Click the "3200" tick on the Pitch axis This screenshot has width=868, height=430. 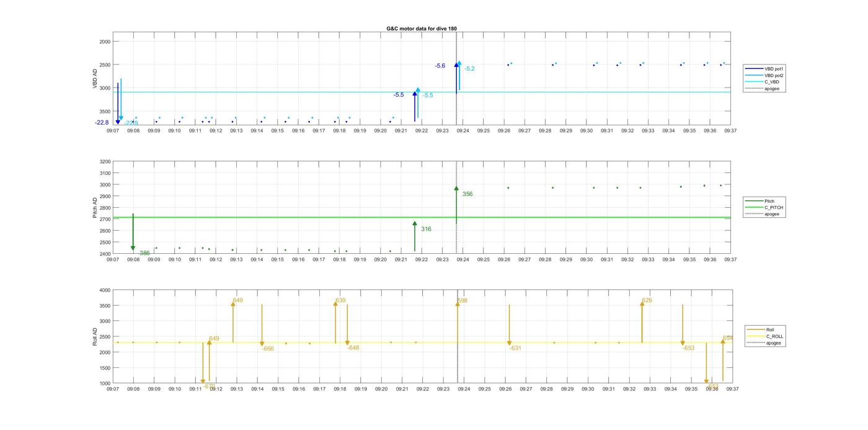[105, 162]
